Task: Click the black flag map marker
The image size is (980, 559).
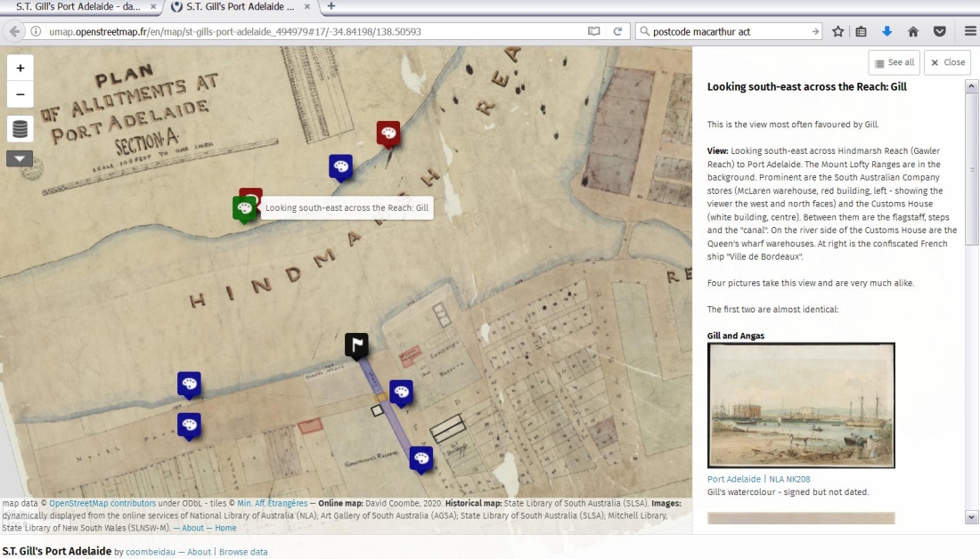Action: (x=356, y=344)
